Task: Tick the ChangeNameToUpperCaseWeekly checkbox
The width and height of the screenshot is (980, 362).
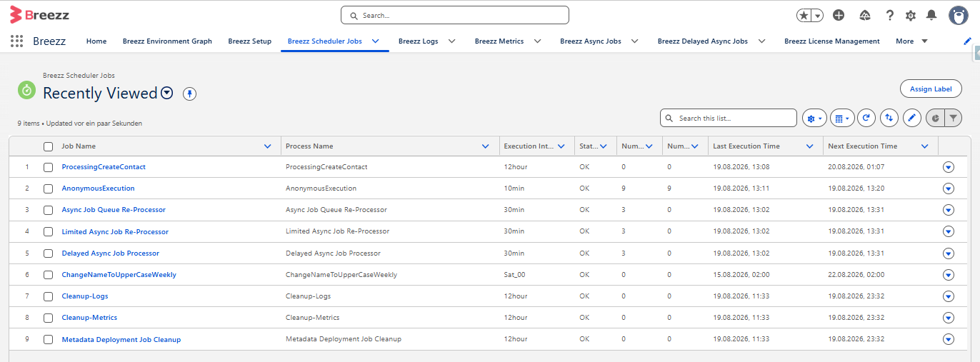Action: (x=48, y=275)
